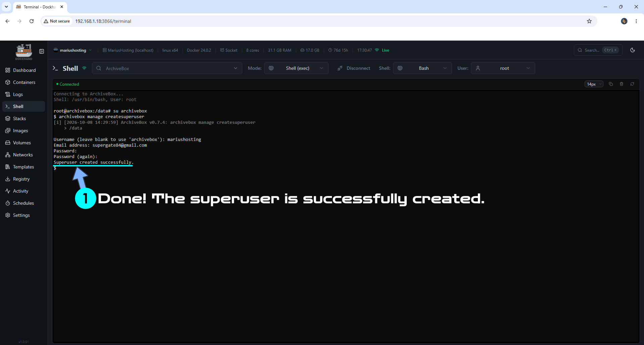Image resolution: width=644 pixels, height=345 pixels.
Task: Click the Dockhand logo
Action: (24, 52)
